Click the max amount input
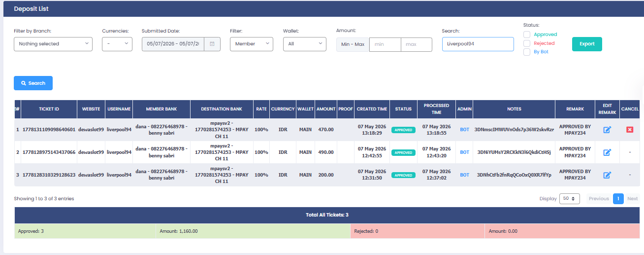The height and width of the screenshot is (255, 644). [417, 44]
